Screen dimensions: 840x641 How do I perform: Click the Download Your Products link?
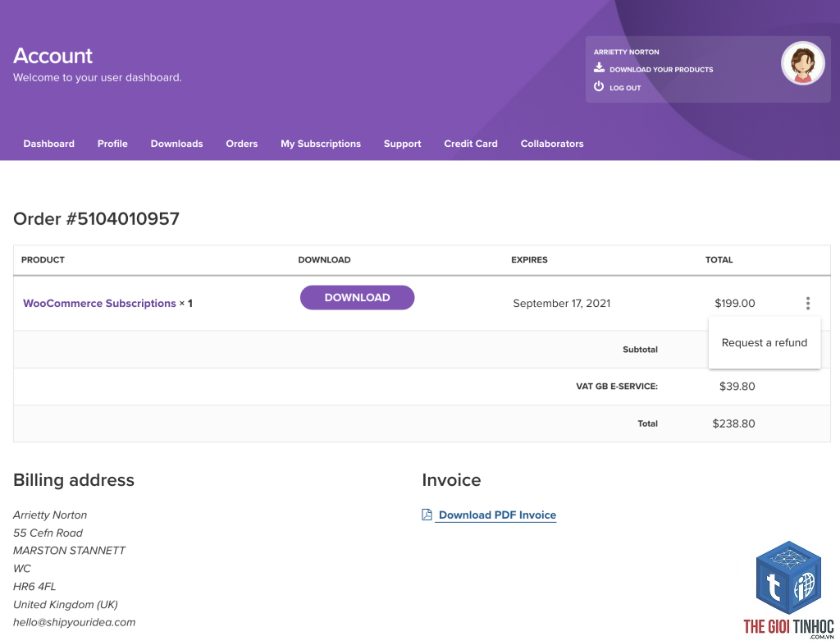(661, 70)
